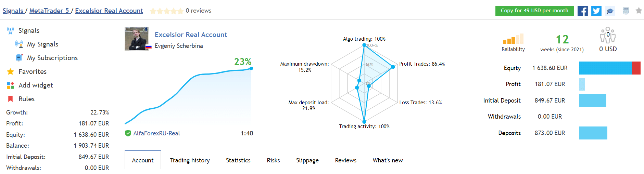Share signal on Twitter
This screenshot has height=174, width=644.
click(x=596, y=11)
